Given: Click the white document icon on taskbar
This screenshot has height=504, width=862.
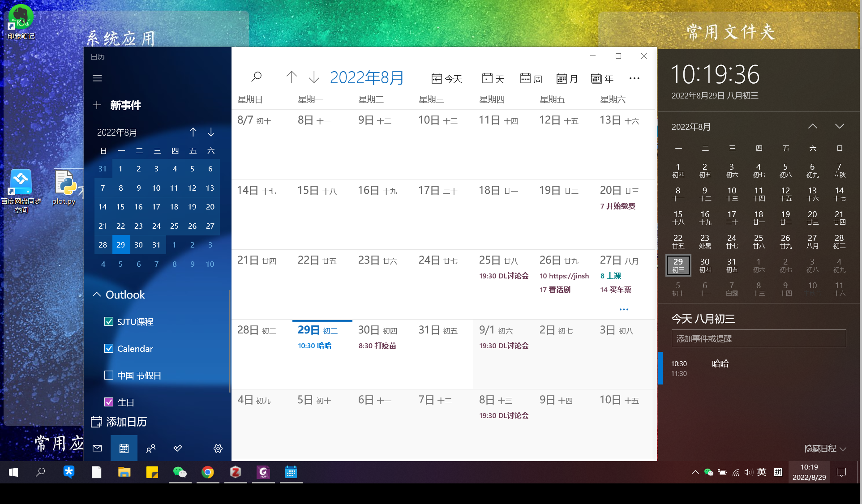Looking at the screenshot, I should (96, 472).
